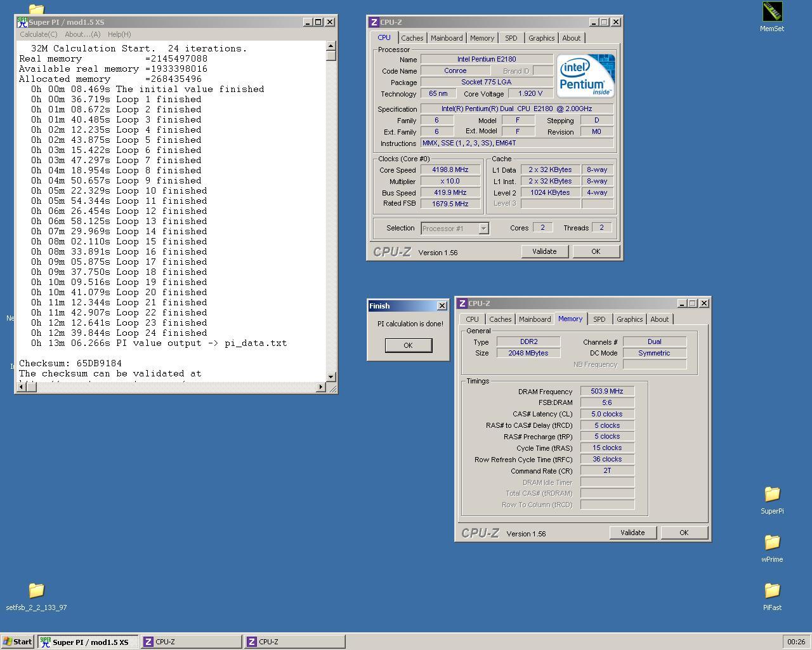This screenshot has width=812, height=650.
Task: Click the Level 2 1024 KBytes cache field
Action: click(x=550, y=192)
